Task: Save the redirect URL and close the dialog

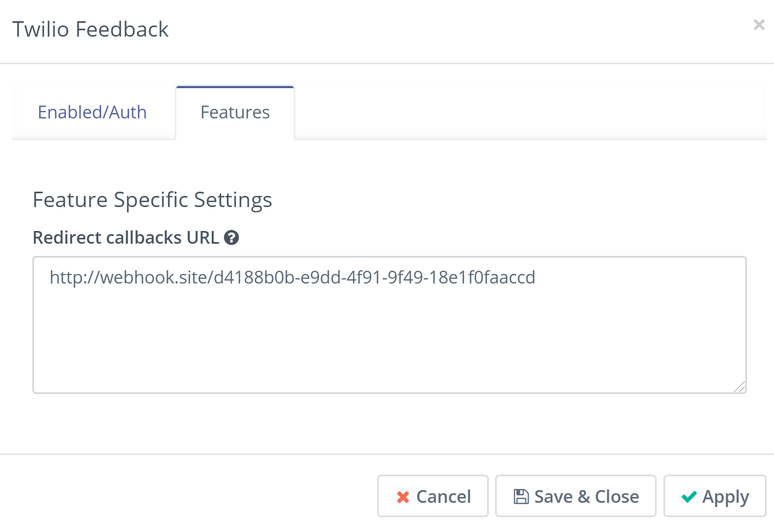Action: (575, 496)
